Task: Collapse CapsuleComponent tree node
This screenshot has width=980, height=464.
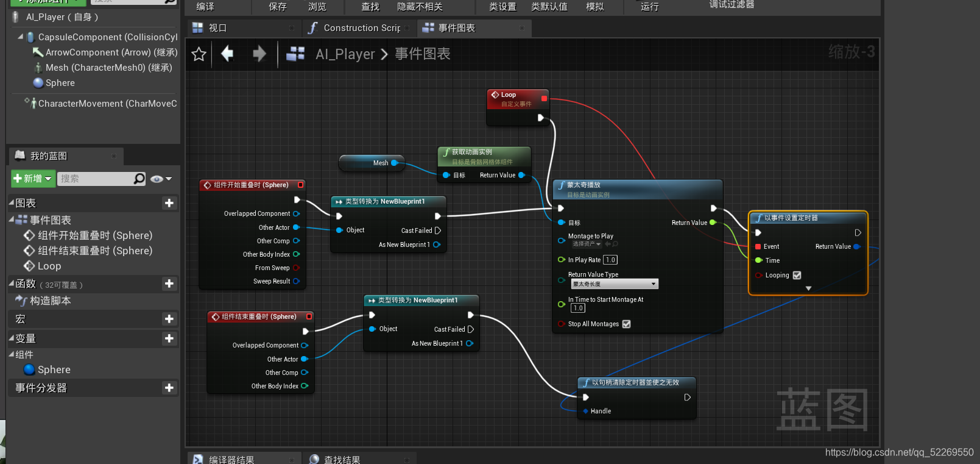Action: (x=20, y=37)
